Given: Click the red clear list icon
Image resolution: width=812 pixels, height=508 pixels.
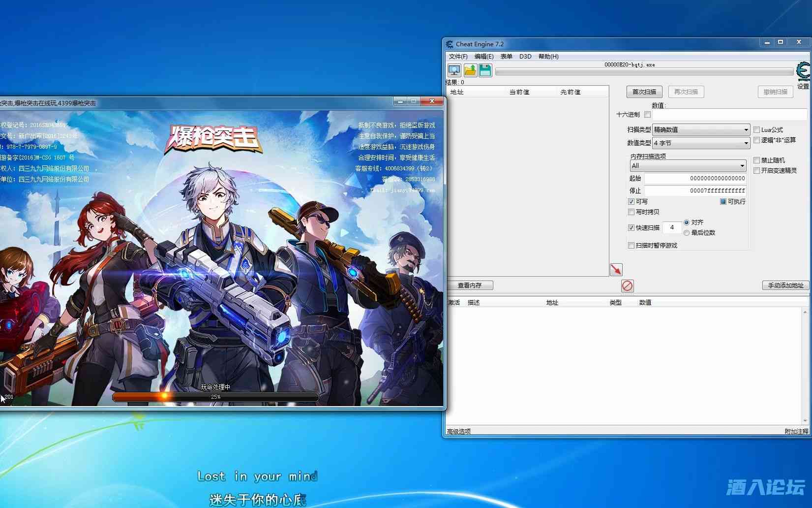Looking at the screenshot, I should [627, 286].
